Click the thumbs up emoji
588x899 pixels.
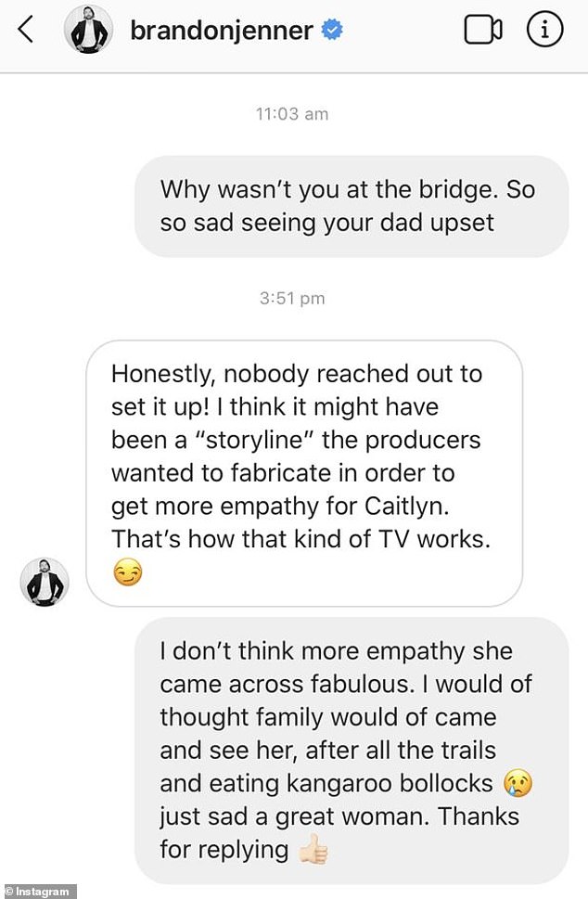pyautogui.click(x=313, y=852)
